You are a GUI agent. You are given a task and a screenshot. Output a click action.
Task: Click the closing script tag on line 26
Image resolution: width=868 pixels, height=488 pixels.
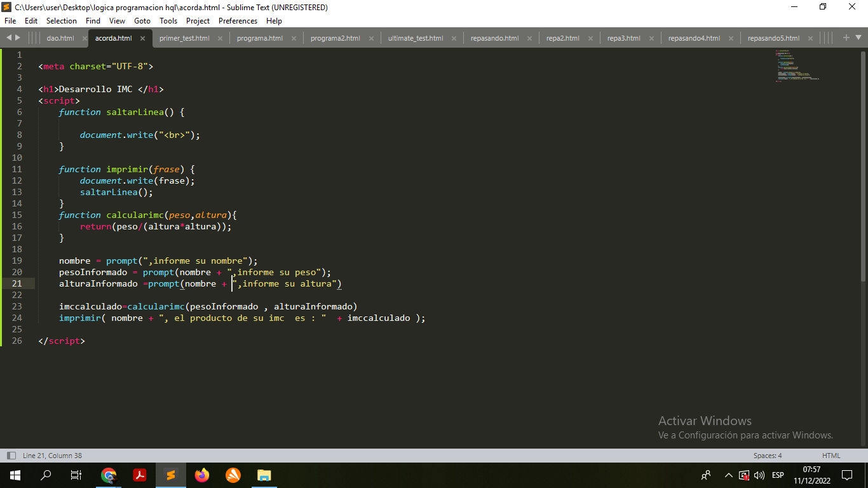click(62, 341)
